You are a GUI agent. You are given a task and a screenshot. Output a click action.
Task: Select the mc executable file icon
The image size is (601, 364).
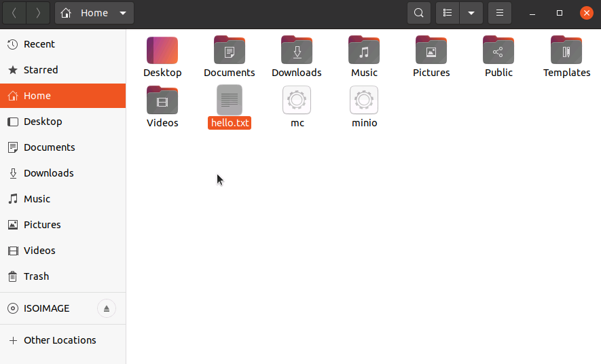coord(297,101)
